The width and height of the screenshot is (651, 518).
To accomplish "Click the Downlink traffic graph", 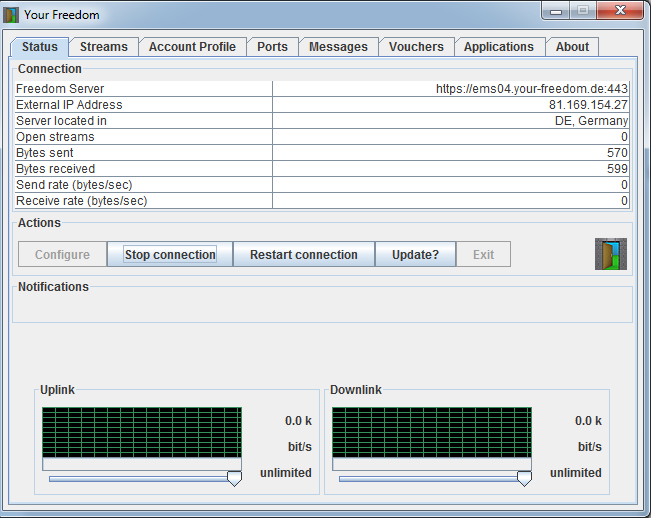I will point(431,432).
